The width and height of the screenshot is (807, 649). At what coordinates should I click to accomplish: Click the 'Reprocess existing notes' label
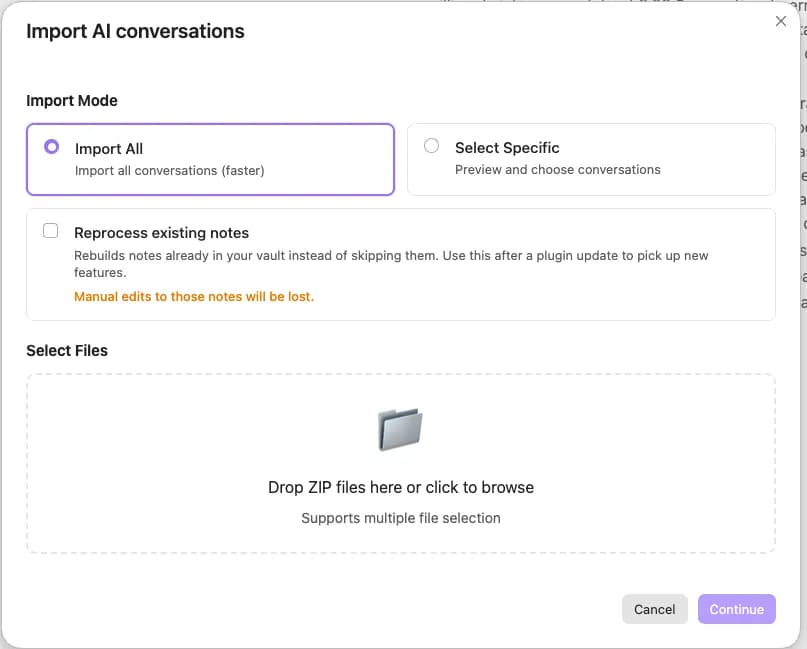click(162, 233)
